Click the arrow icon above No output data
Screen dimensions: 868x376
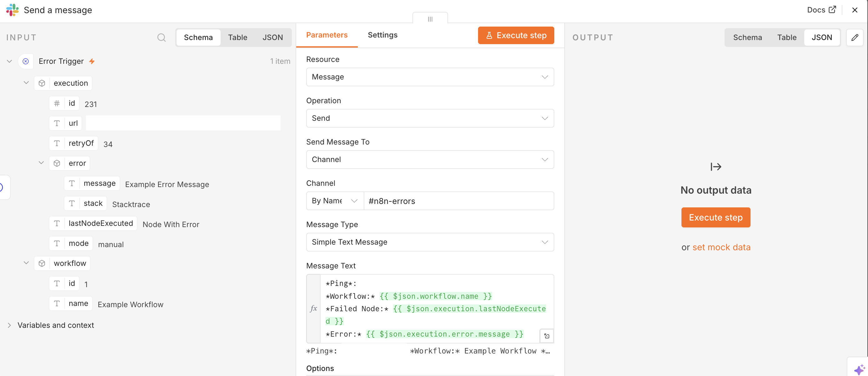pyautogui.click(x=716, y=167)
